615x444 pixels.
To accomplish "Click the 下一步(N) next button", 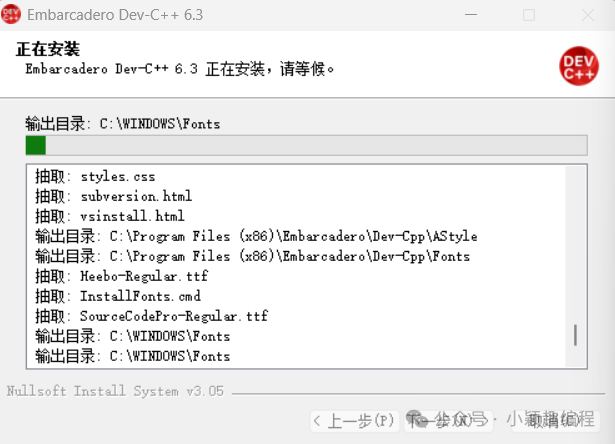I will tap(448, 421).
